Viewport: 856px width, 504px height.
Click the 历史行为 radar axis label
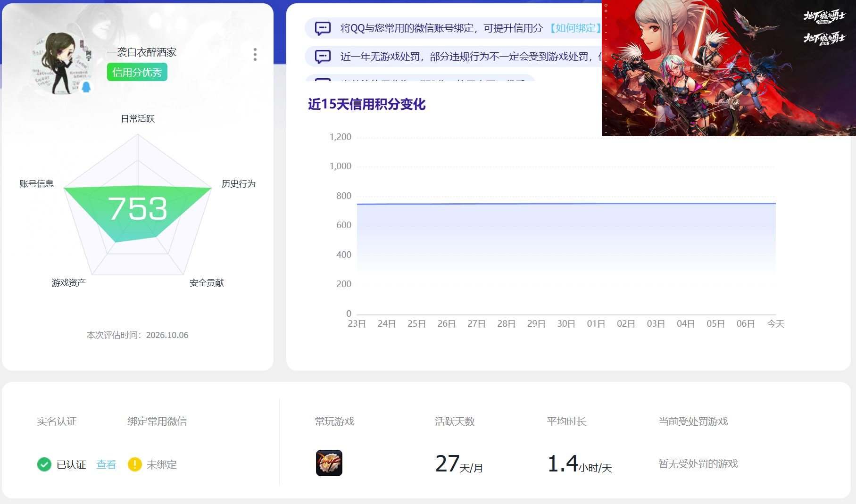pyautogui.click(x=239, y=184)
